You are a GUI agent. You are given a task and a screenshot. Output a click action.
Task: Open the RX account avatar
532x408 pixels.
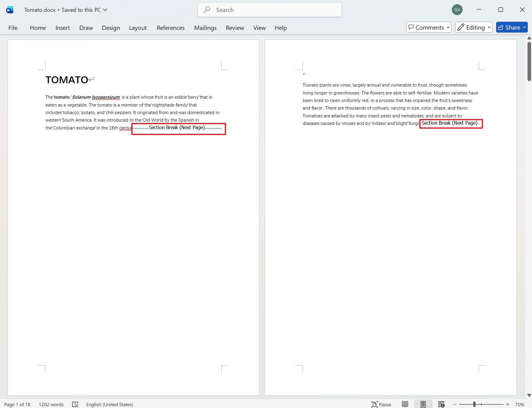tap(457, 9)
